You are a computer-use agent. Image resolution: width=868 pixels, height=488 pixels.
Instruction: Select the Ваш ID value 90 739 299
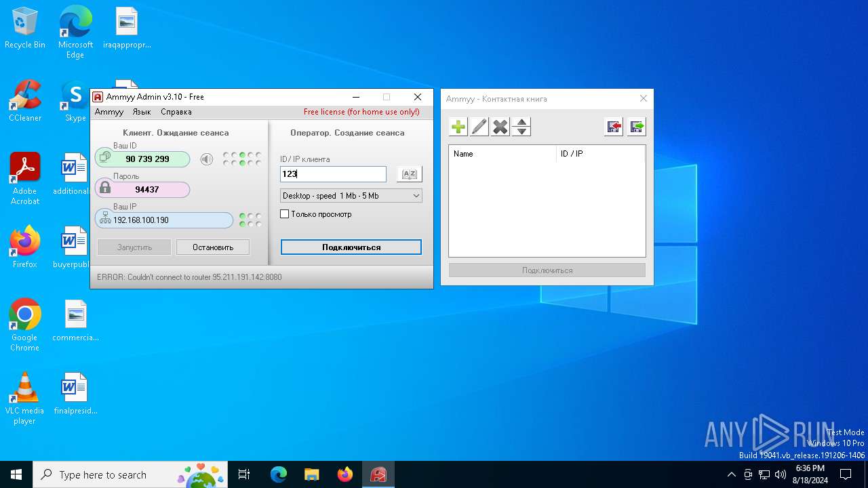(x=147, y=159)
